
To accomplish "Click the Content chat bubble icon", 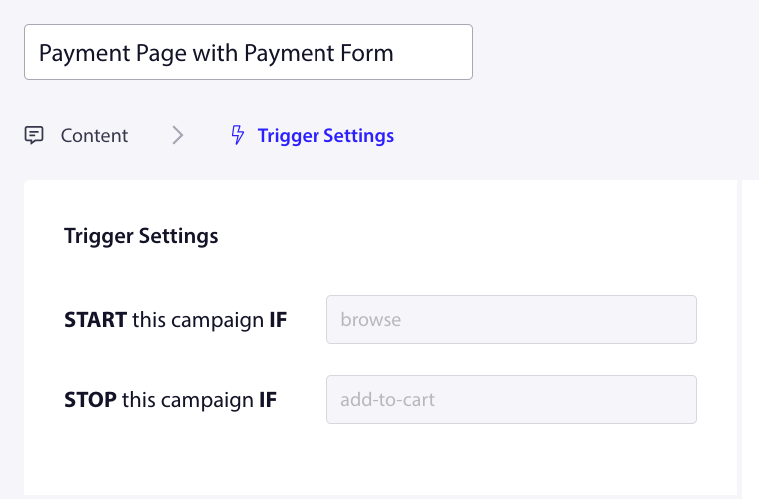I will pyautogui.click(x=34, y=135).
